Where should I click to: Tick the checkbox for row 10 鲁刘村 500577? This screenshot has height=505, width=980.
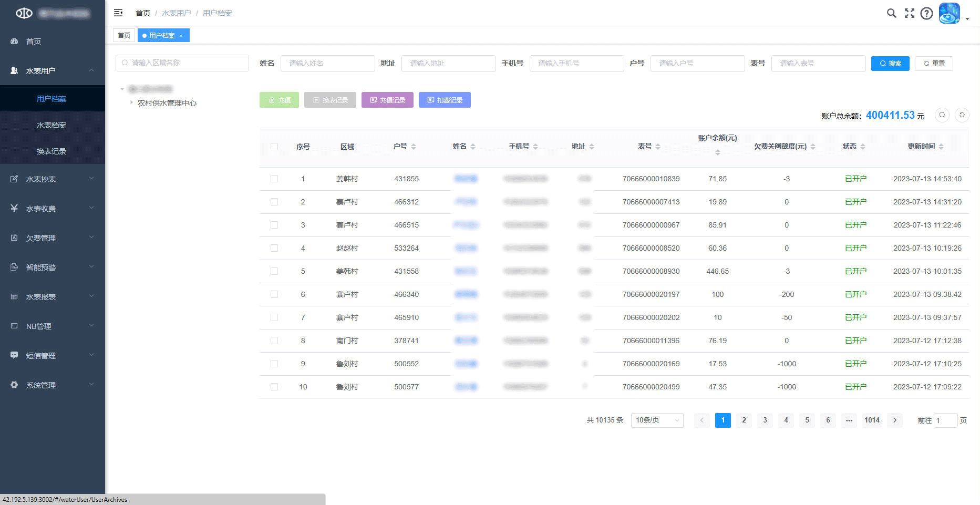[274, 387]
